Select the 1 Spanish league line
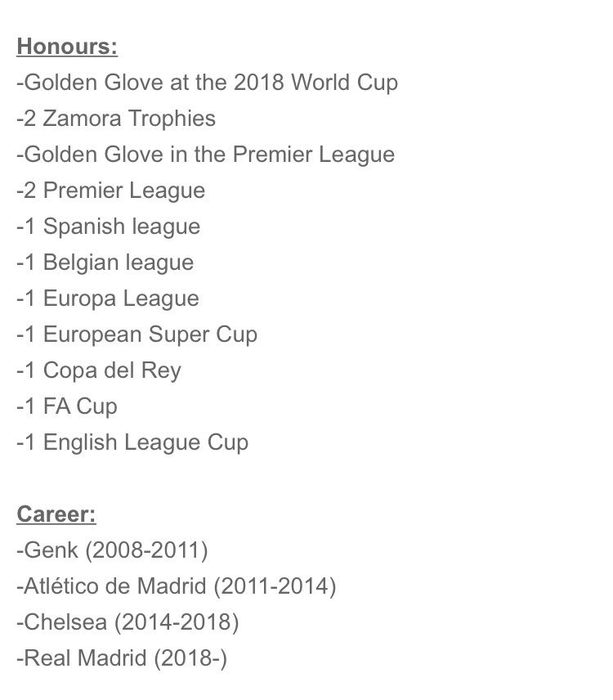The image size is (613, 700). 109,227
